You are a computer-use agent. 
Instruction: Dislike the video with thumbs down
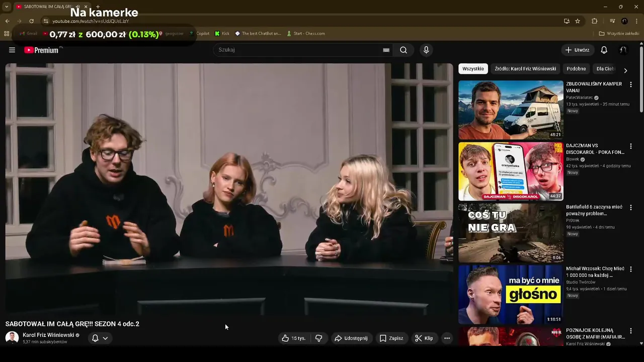click(318, 338)
